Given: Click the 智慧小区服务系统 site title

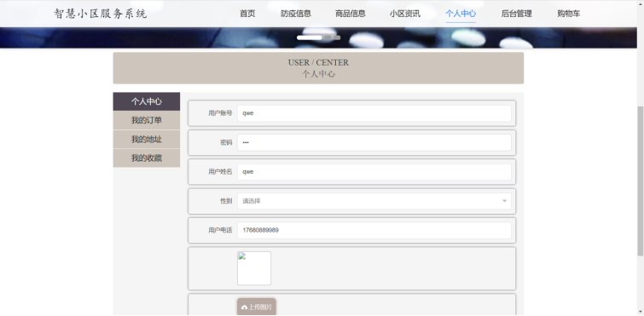Looking at the screenshot, I should click(x=100, y=14).
